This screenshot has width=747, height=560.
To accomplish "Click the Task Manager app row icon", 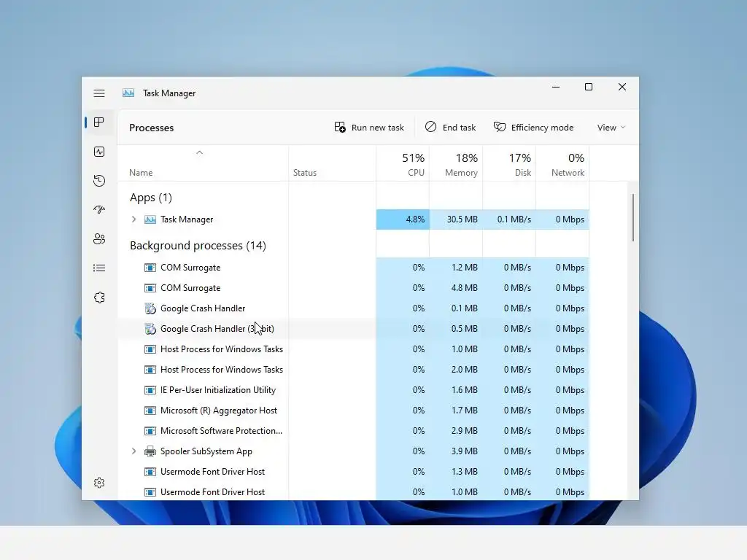I will pos(150,219).
